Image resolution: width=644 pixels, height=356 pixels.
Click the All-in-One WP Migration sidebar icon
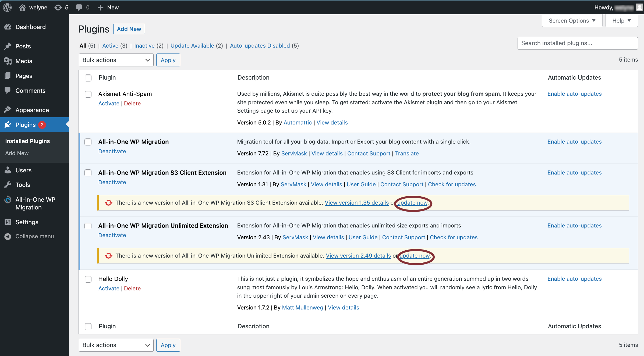(x=8, y=200)
